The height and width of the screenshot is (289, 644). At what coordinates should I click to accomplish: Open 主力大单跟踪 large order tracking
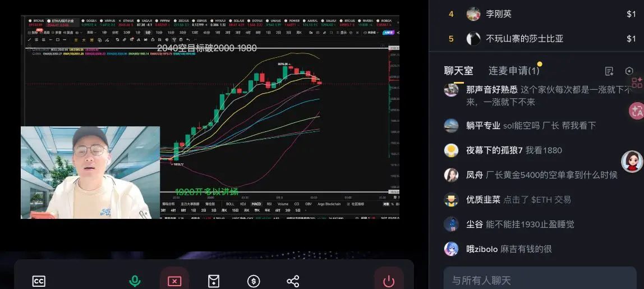pos(190,204)
